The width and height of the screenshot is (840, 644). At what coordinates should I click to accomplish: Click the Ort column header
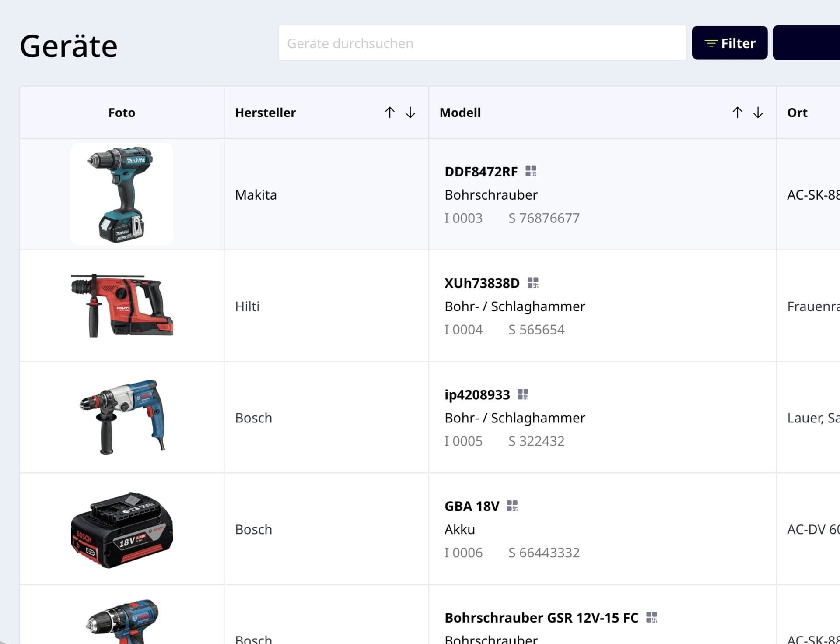point(797,113)
